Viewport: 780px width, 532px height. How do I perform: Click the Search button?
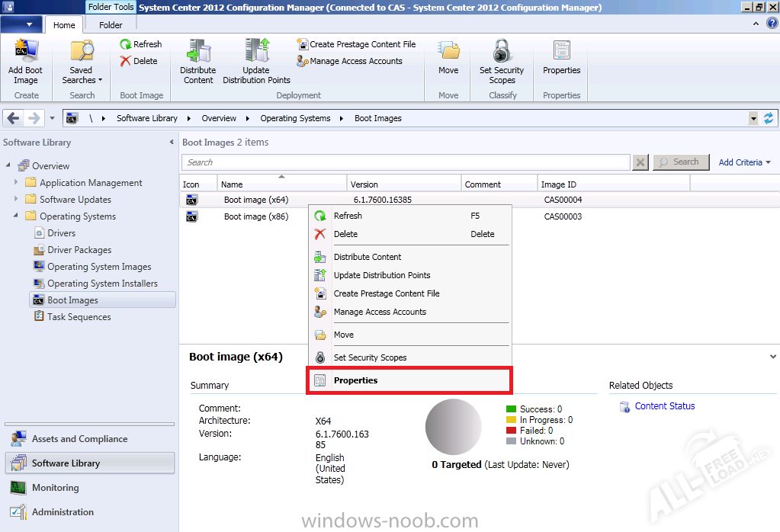point(679,162)
